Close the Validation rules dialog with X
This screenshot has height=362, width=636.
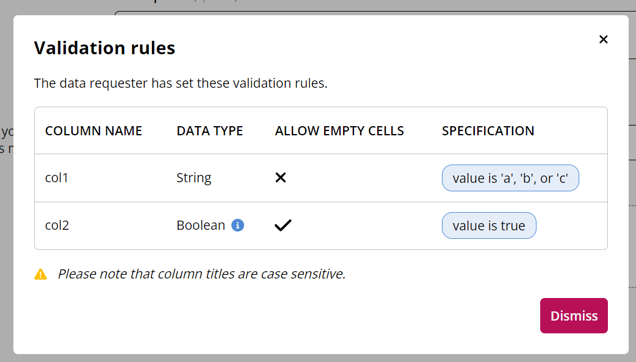point(603,39)
